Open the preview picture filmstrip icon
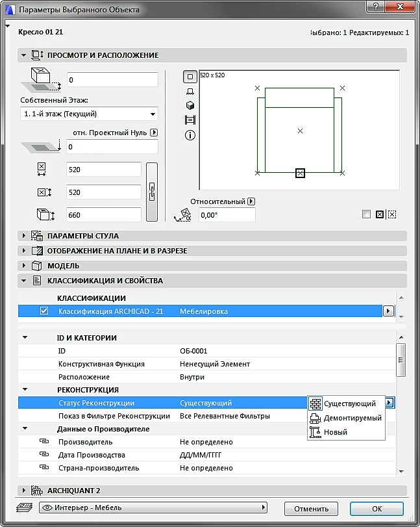The height and width of the screenshot is (527, 420). (x=190, y=120)
